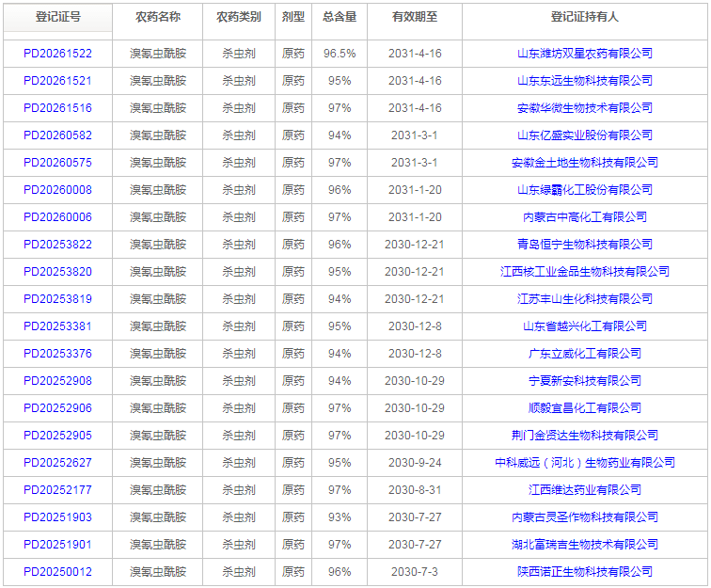Open holder 山东亿盛实业股份有限公司
The width and height of the screenshot is (711, 588).
[585, 135]
